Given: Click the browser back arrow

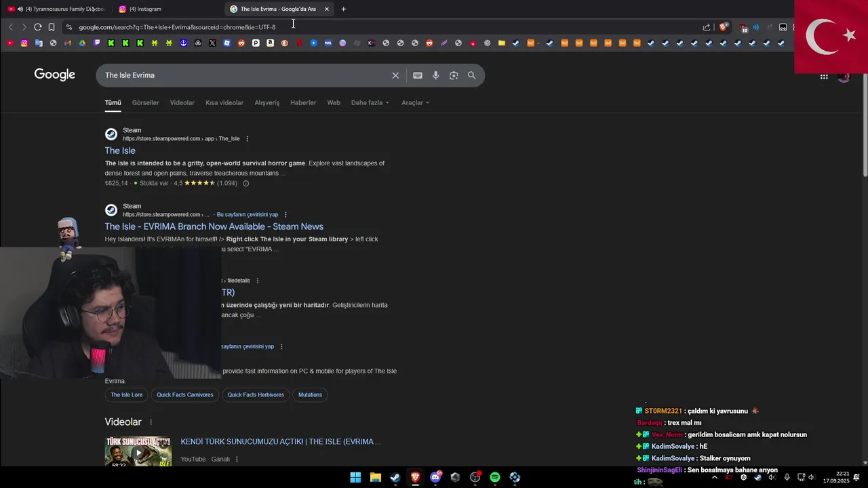Looking at the screenshot, I should click(x=11, y=27).
